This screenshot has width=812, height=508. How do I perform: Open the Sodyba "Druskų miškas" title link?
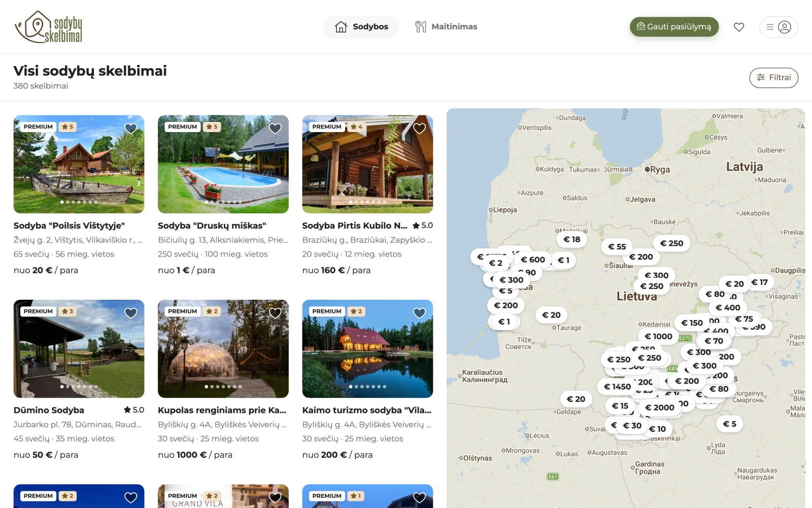(x=212, y=226)
